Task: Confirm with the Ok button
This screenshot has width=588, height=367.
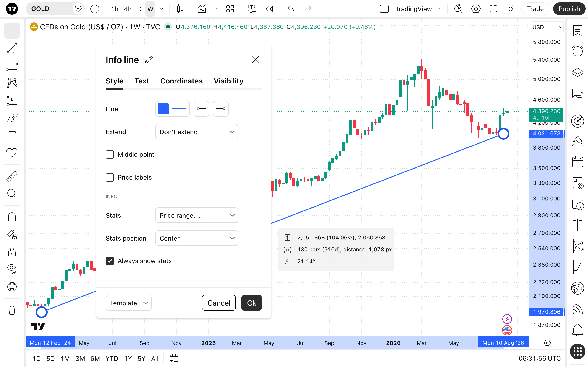Action: (252, 303)
